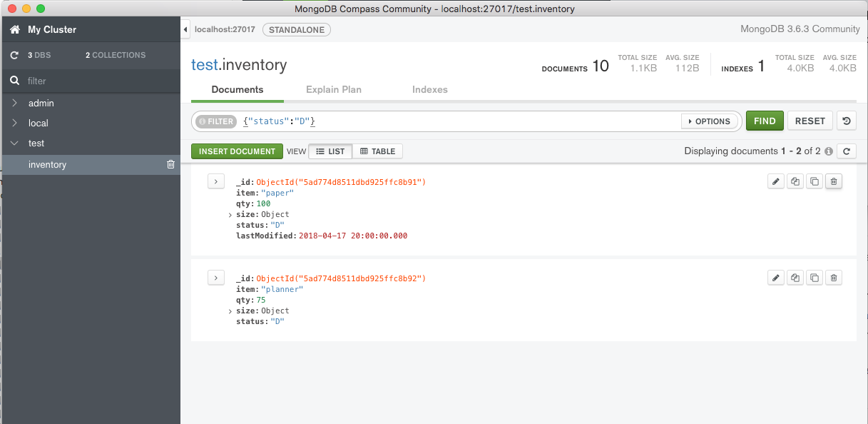
Task: Delete the planner document
Action: (834, 278)
